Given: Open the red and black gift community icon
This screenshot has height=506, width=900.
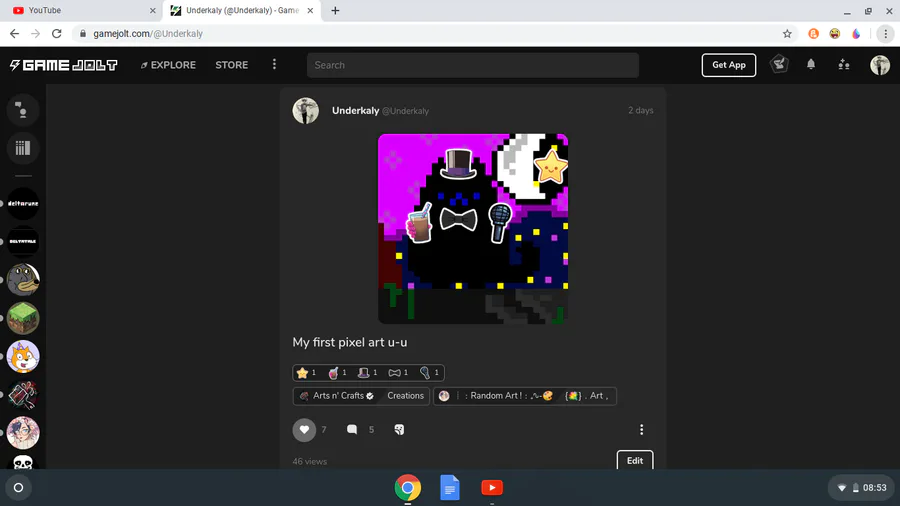Looking at the screenshot, I should [x=23, y=394].
